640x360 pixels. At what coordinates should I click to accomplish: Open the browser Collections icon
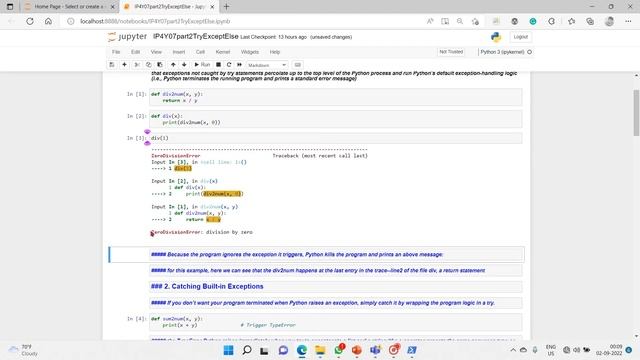coord(590,21)
